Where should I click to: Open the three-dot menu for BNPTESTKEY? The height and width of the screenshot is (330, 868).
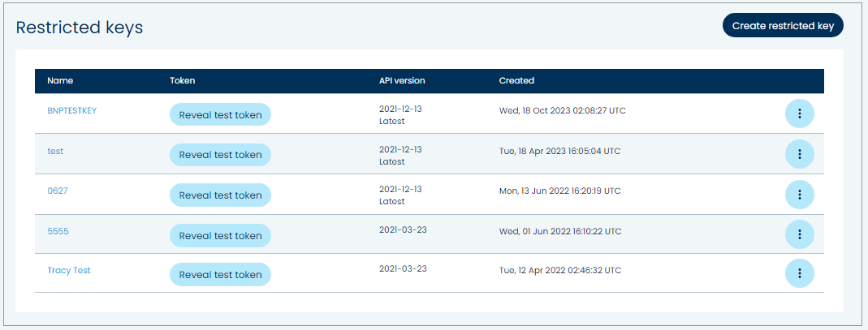pos(800,114)
